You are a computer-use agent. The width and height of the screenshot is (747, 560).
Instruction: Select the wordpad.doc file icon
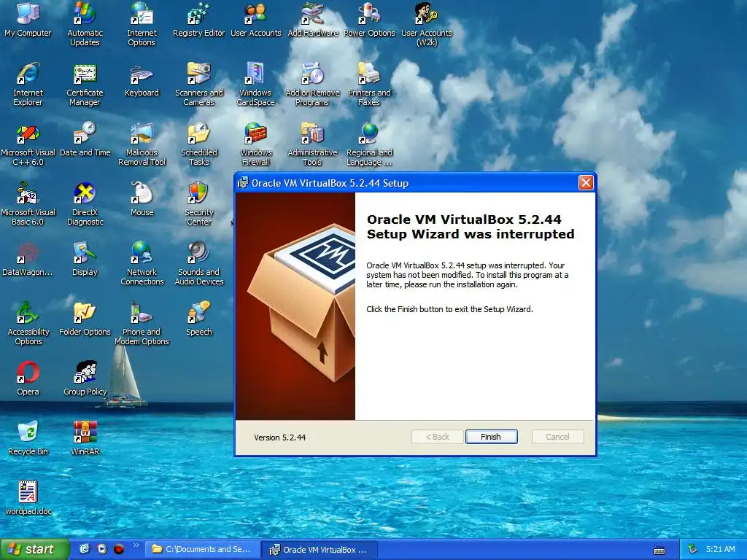click(x=28, y=499)
